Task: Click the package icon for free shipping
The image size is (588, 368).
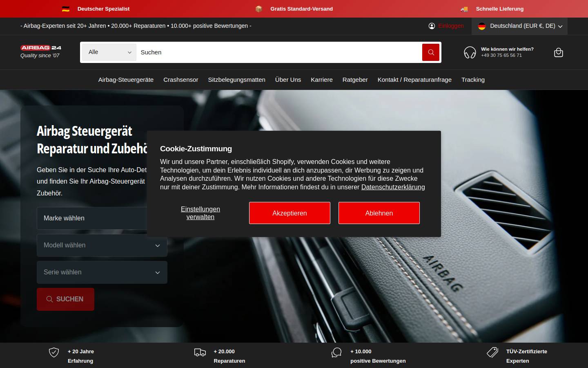Action: (259, 9)
